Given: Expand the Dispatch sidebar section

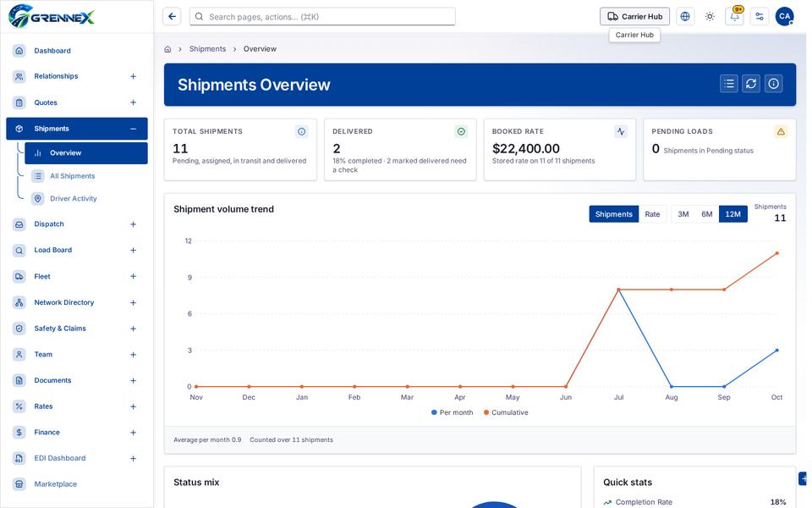Looking at the screenshot, I should click(x=133, y=224).
